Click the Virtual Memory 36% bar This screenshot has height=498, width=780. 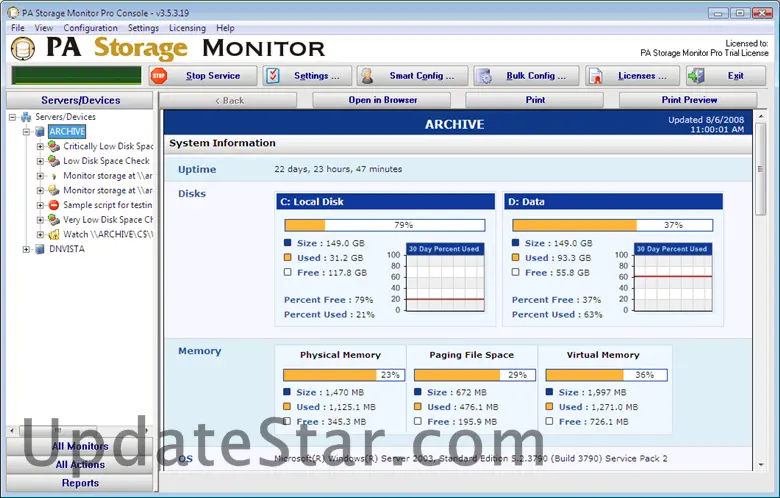[606, 375]
